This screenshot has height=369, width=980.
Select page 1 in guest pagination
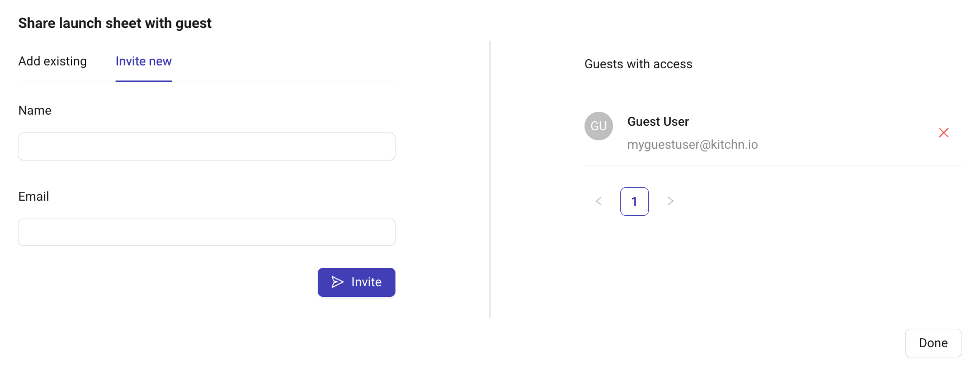(x=634, y=201)
